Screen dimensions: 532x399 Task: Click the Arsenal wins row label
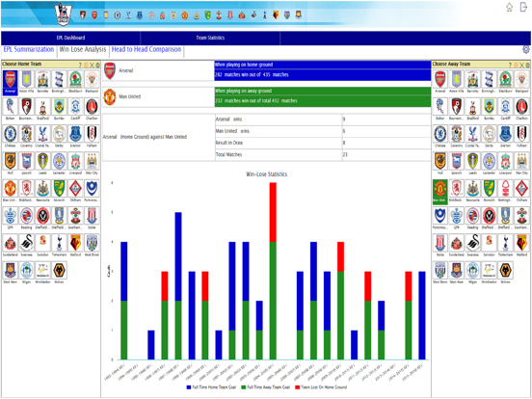pos(228,120)
